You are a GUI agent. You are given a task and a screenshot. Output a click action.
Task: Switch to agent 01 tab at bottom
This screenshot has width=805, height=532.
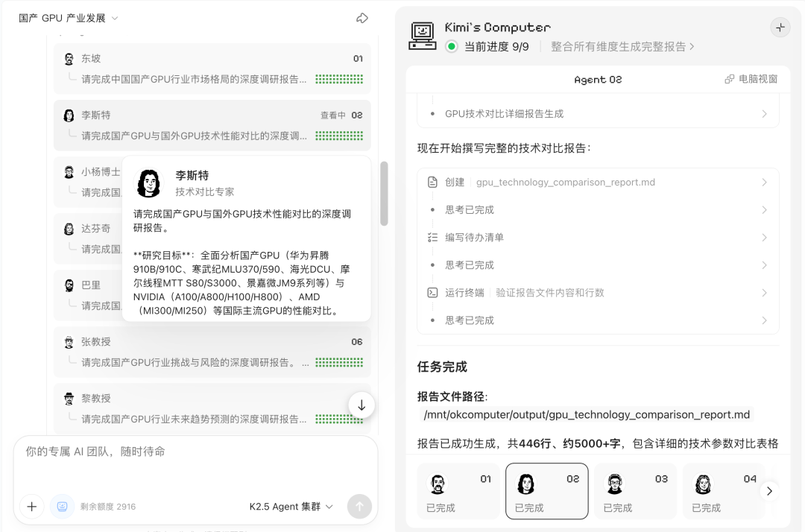pos(458,491)
